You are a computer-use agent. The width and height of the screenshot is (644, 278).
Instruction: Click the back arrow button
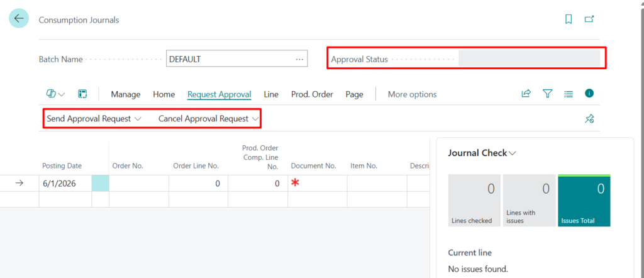(18, 19)
